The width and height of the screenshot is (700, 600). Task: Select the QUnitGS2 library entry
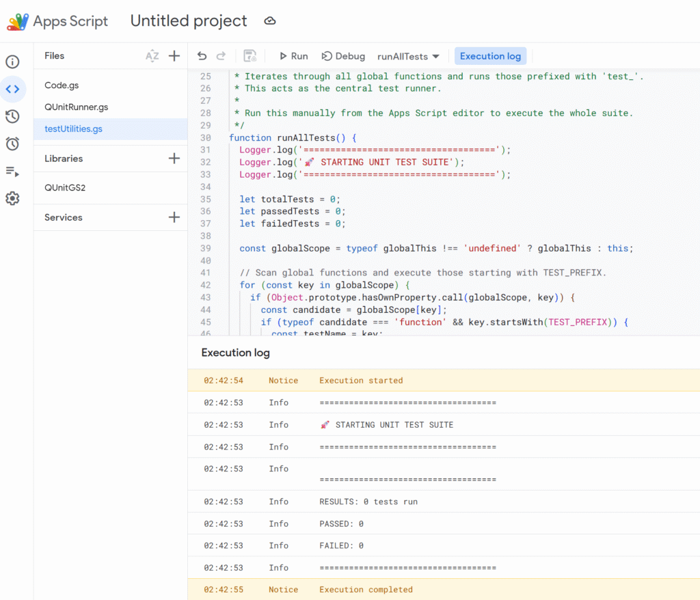point(65,187)
